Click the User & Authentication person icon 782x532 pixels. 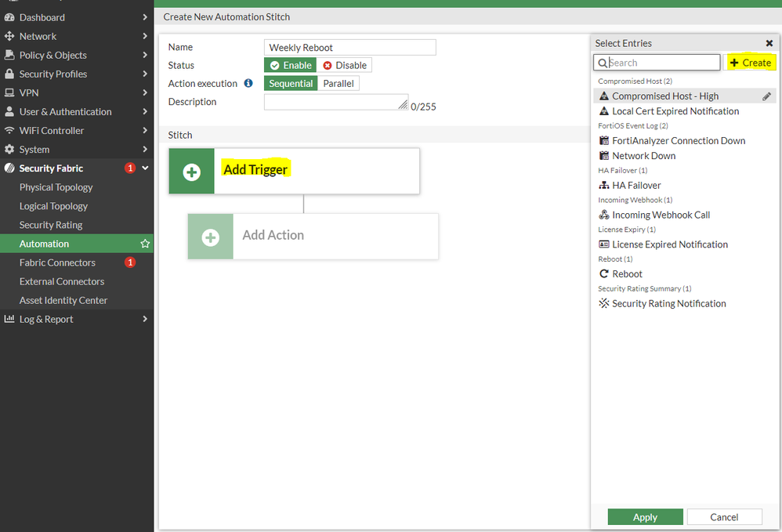pos(9,112)
